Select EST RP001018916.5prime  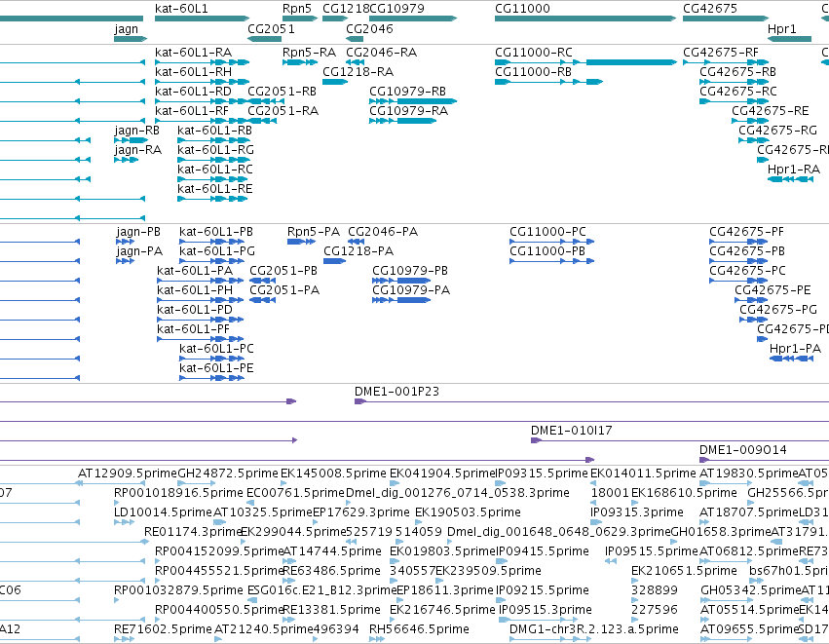pos(178,493)
